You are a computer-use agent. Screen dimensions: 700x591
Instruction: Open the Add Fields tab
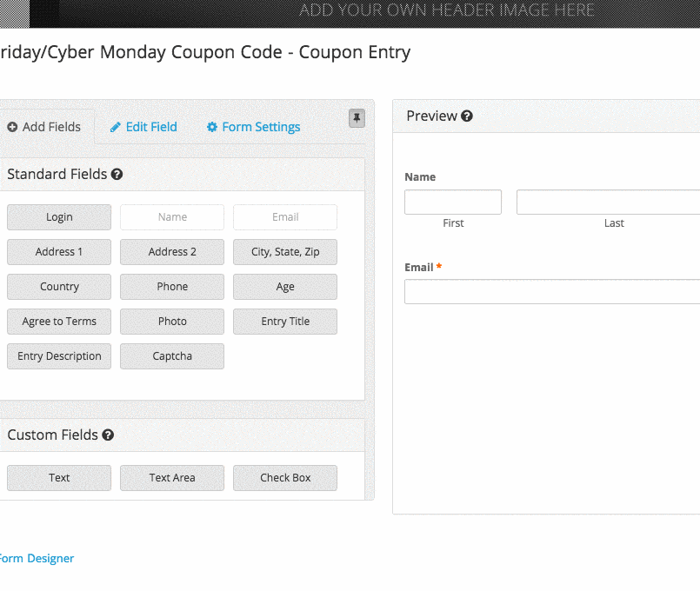44,127
